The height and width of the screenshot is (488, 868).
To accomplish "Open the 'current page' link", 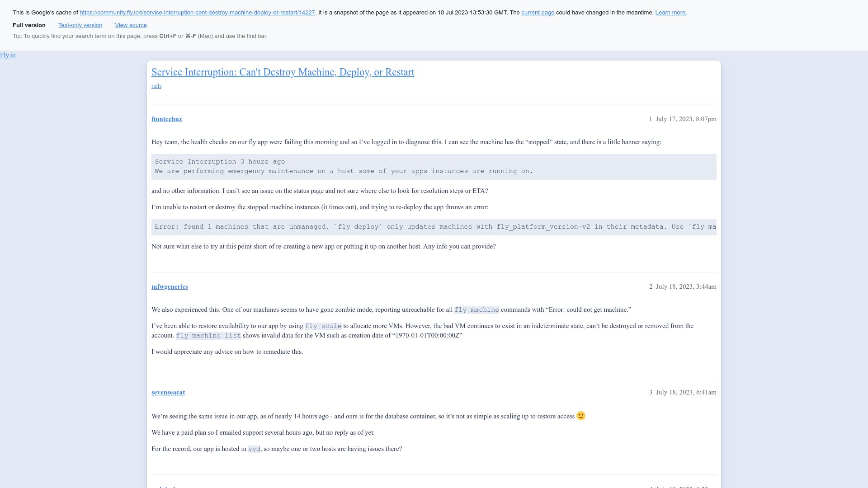I will point(538,13).
